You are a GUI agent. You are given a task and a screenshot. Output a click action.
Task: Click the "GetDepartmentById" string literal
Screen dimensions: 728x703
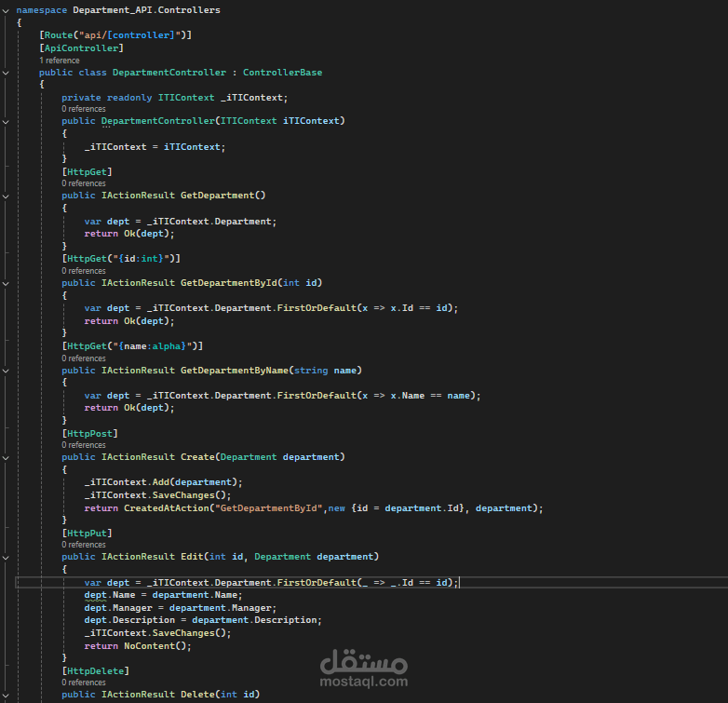268,508
